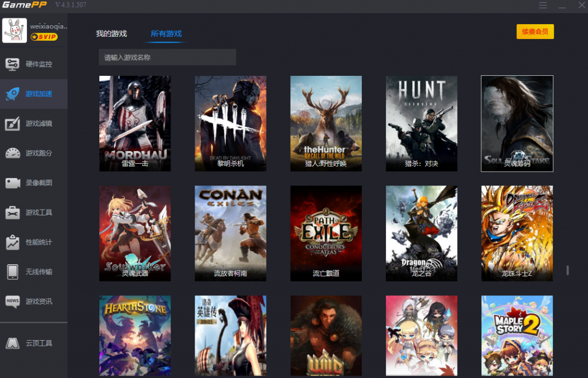The height and width of the screenshot is (378, 588).
Task: Select the Dragon Ball FighterZ 龙珠斗士Z cover
Action: tap(517, 234)
